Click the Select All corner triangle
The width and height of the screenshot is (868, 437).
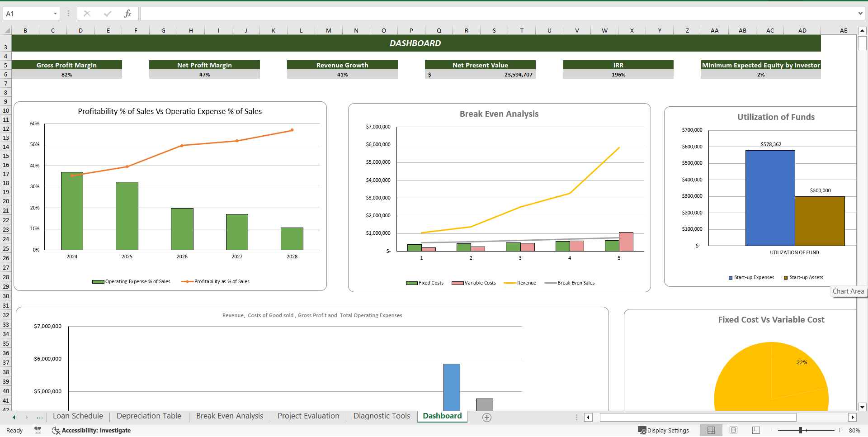[x=7, y=30]
